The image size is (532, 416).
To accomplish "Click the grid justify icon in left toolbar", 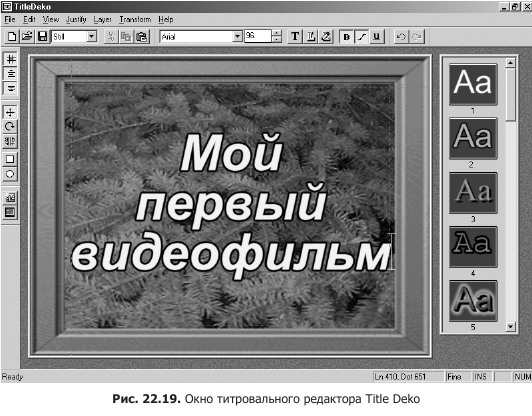I will [x=11, y=59].
